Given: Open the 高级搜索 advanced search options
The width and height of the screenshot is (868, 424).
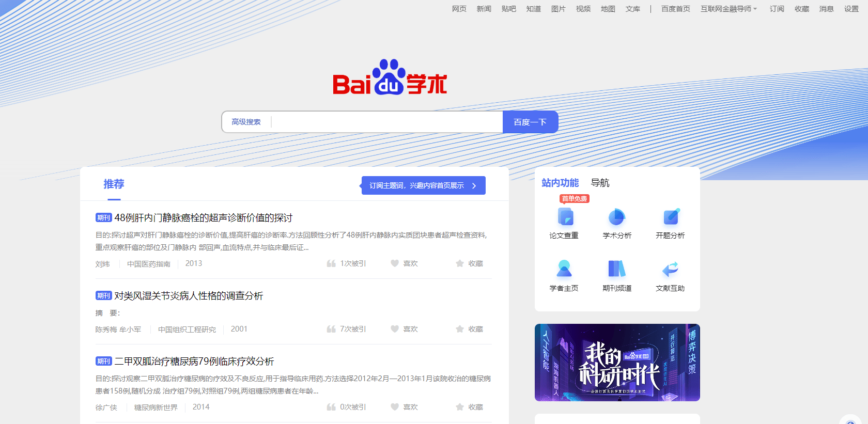Looking at the screenshot, I should tap(246, 122).
